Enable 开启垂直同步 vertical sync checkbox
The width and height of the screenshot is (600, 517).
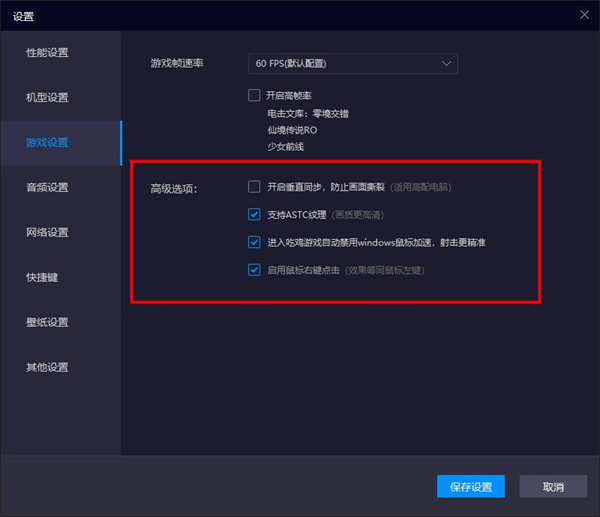[254, 187]
